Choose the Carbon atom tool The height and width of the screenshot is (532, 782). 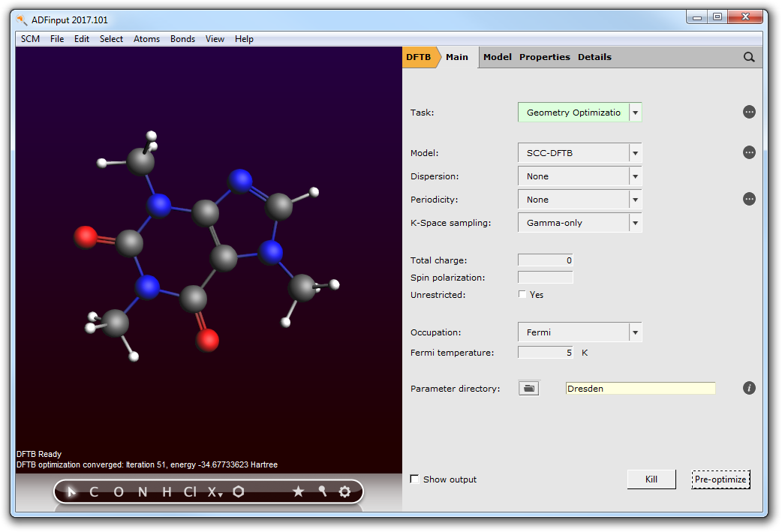pos(94,492)
